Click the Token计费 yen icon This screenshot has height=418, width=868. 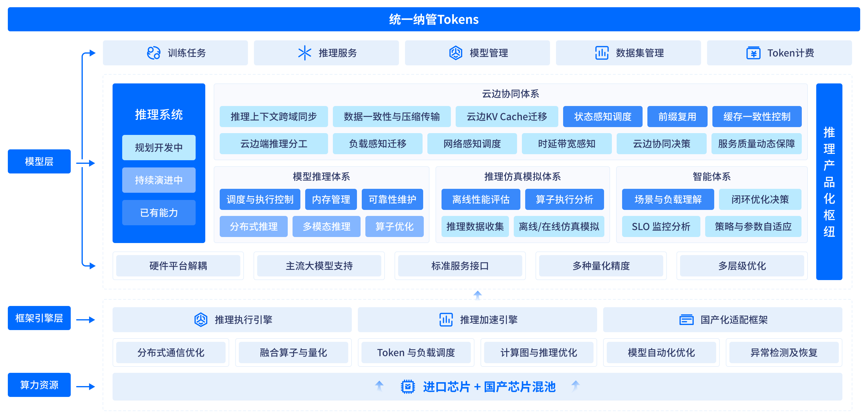click(x=753, y=53)
